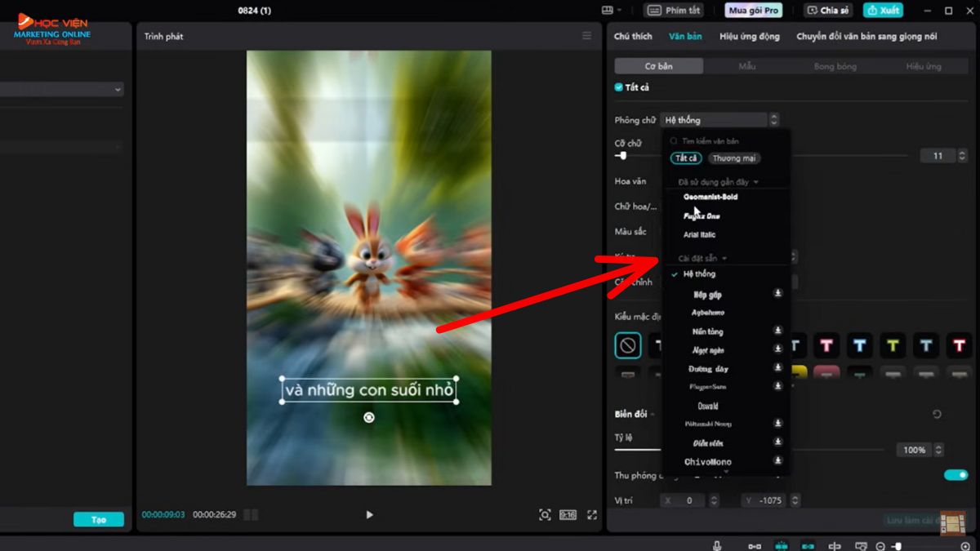Viewport: 980px width, 551px height.
Task: Zoom in timeline with plus icon
Action: click(965, 546)
